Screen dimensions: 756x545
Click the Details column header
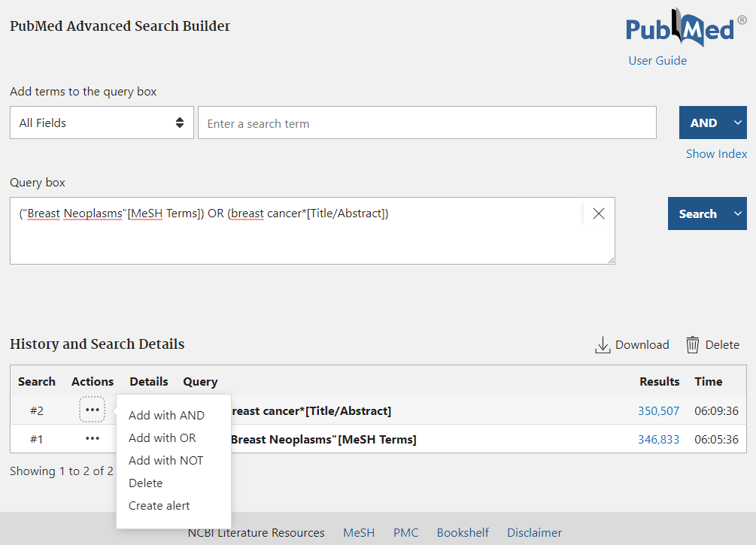(149, 382)
